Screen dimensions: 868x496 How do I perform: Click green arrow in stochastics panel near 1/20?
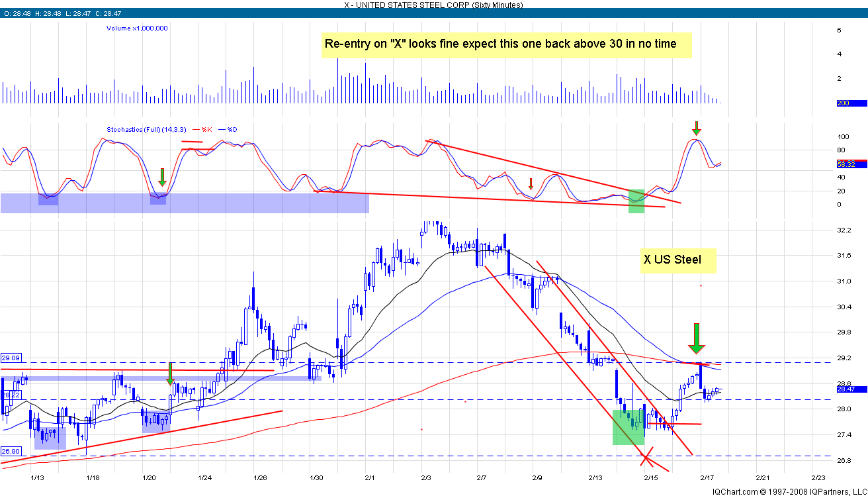[162, 177]
